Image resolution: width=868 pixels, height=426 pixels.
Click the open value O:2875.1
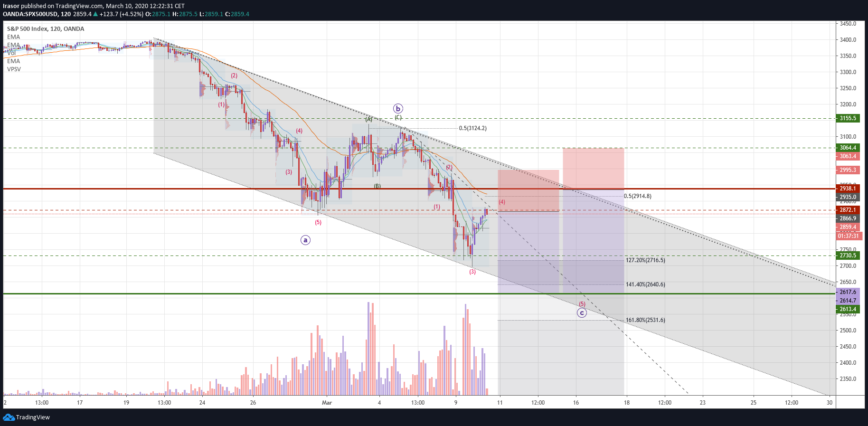[158, 14]
